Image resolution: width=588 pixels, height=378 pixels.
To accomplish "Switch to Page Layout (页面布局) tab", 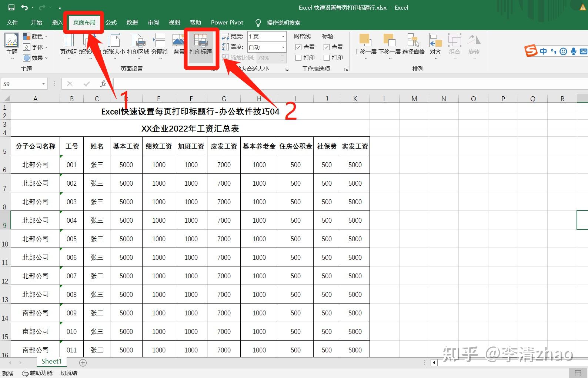I will click(x=84, y=23).
